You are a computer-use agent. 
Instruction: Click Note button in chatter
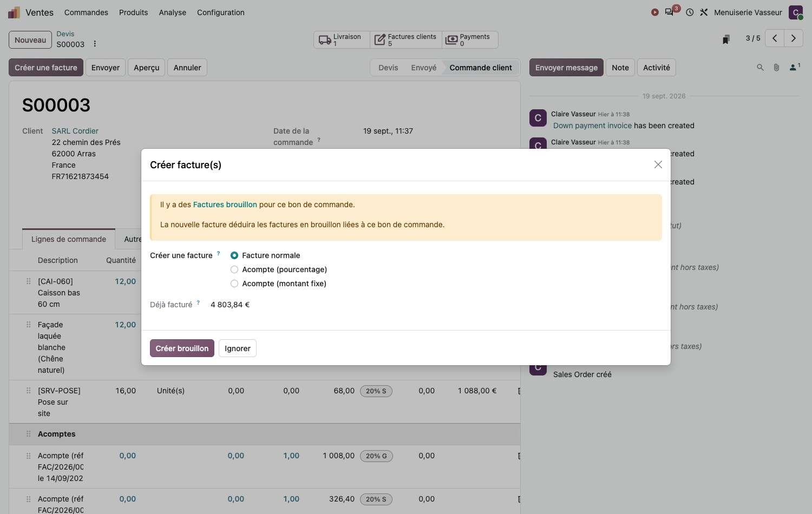click(x=620, y=68)
